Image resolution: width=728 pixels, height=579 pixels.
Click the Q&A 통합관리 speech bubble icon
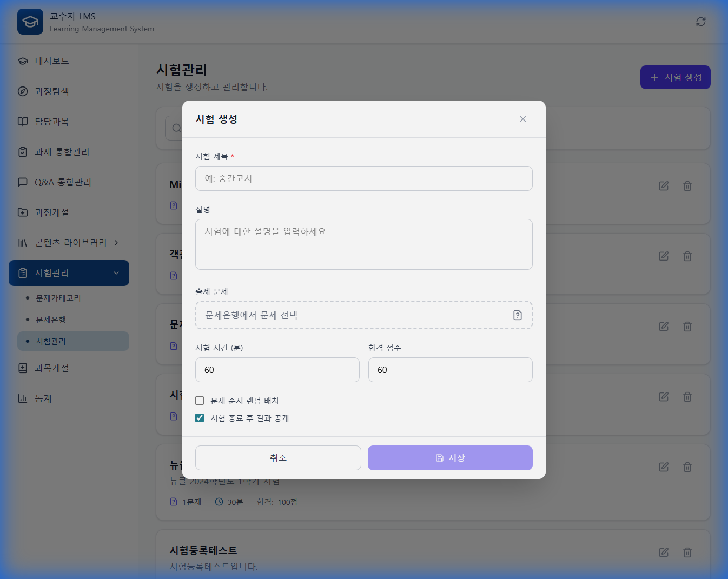[22, 182]
